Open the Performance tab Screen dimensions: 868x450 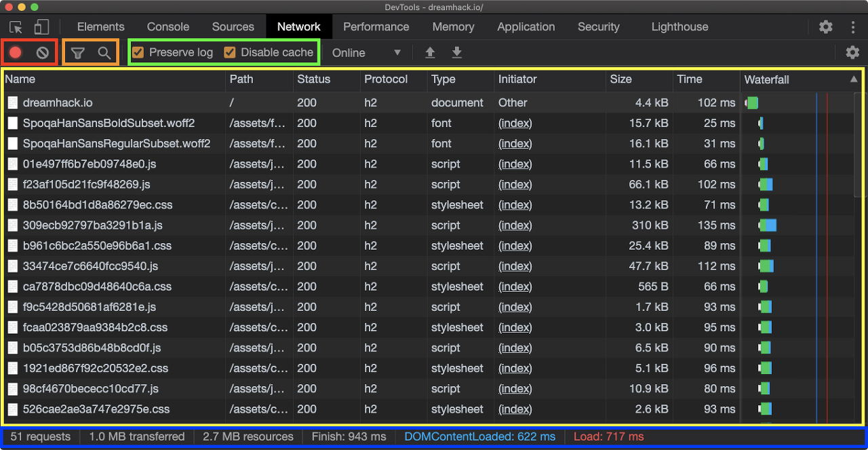coord(376,27)
